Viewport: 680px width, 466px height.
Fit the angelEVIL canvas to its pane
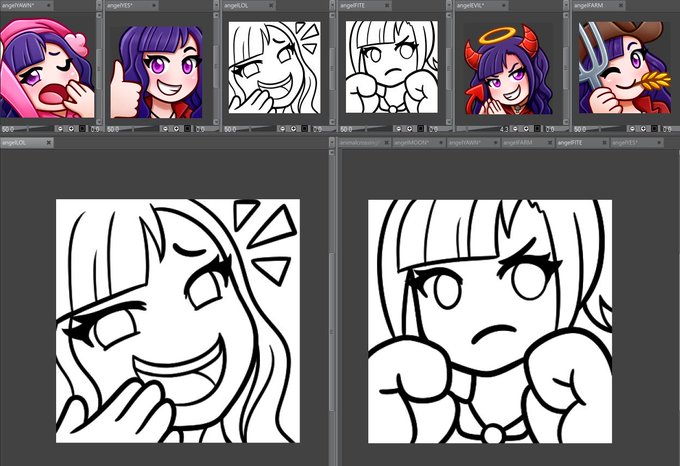point(537,129)
